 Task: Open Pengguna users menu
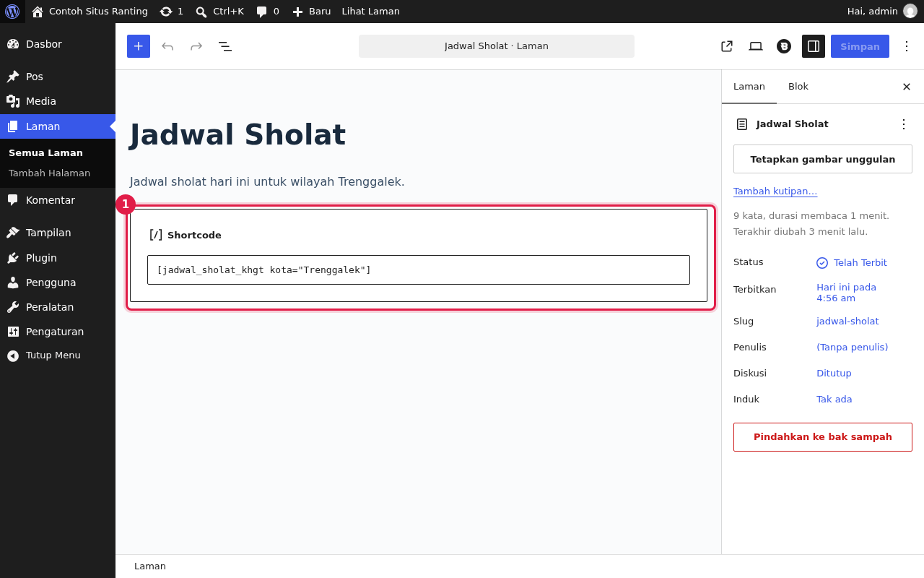click(58, 282)
